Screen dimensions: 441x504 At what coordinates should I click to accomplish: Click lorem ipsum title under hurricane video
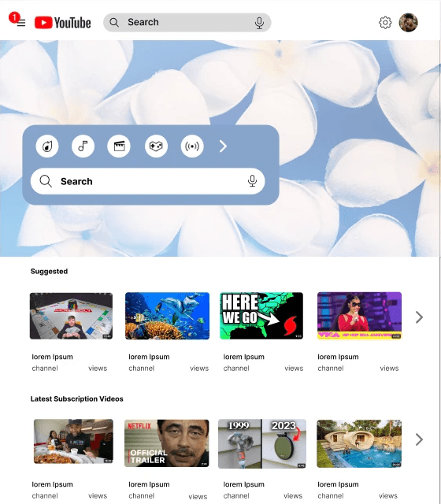coord(243,357)
